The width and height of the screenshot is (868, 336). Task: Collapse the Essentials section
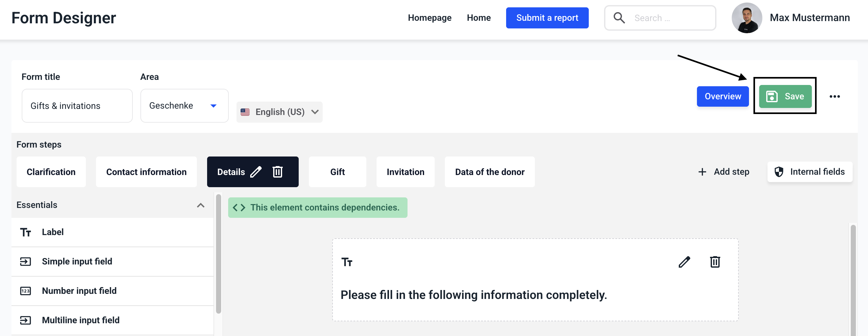[x=200, y=205]
